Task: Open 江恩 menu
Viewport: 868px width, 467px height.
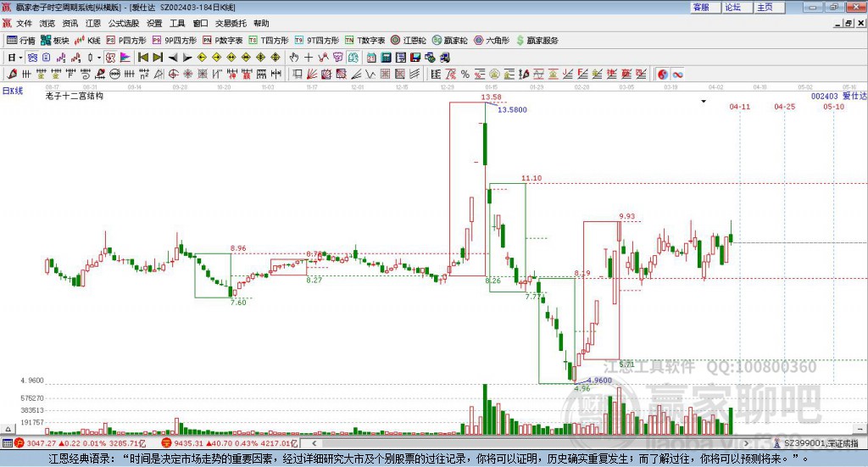Action: tap(93, 23)
